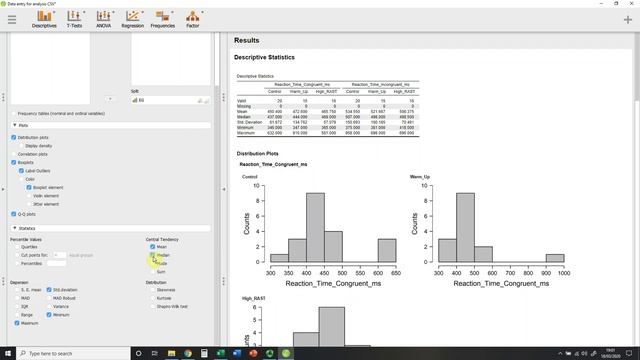Enable Variance statistic
640x360 pixels.
tap(49, 307)
